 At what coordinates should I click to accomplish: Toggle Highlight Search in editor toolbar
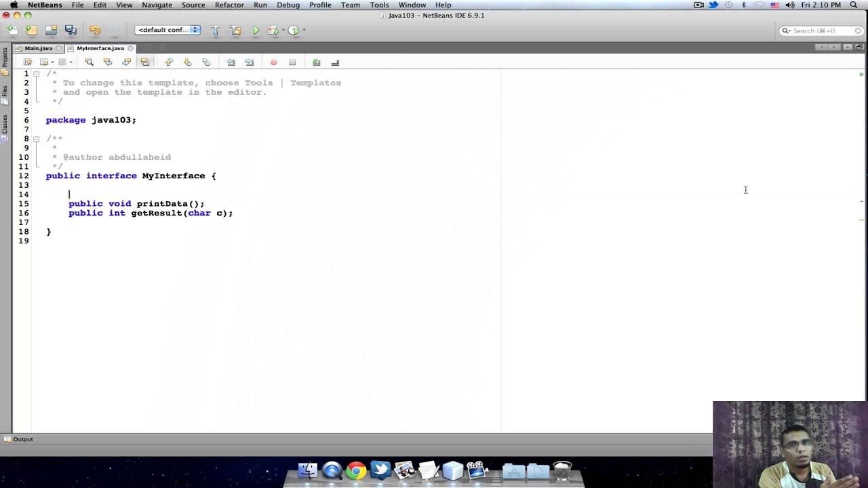click(x=145, y=62)
